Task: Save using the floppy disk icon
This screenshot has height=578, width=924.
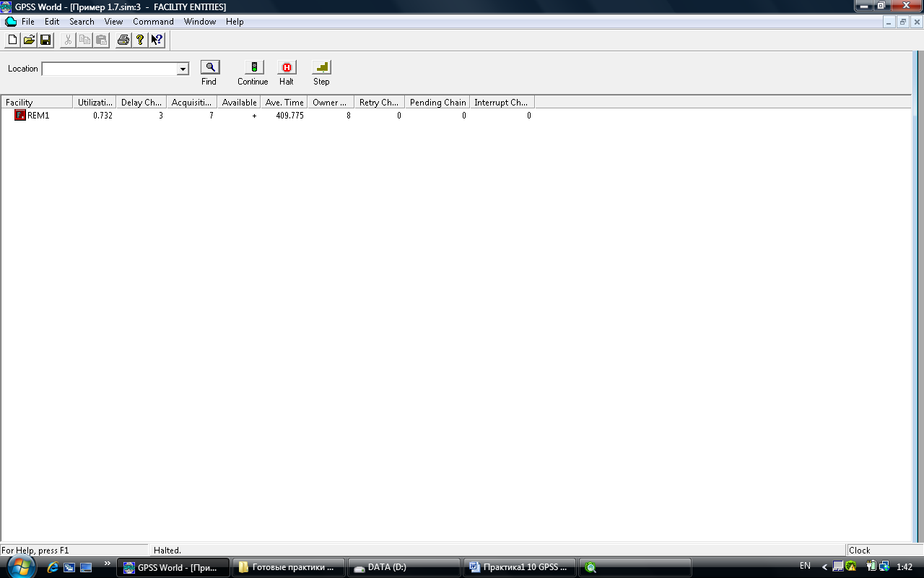Action: [x=45, y=40]
